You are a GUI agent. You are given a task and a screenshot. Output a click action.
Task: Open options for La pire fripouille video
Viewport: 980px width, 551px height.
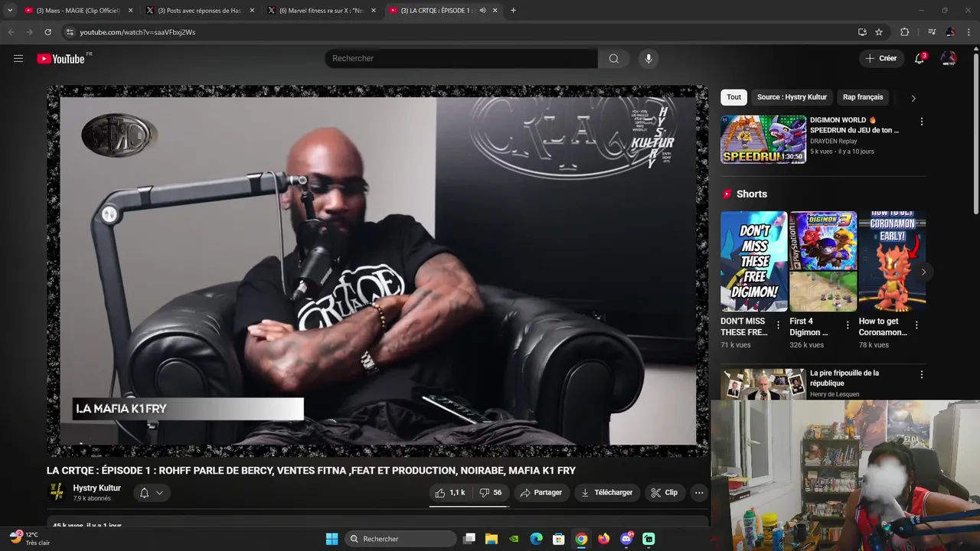(921, 375)
